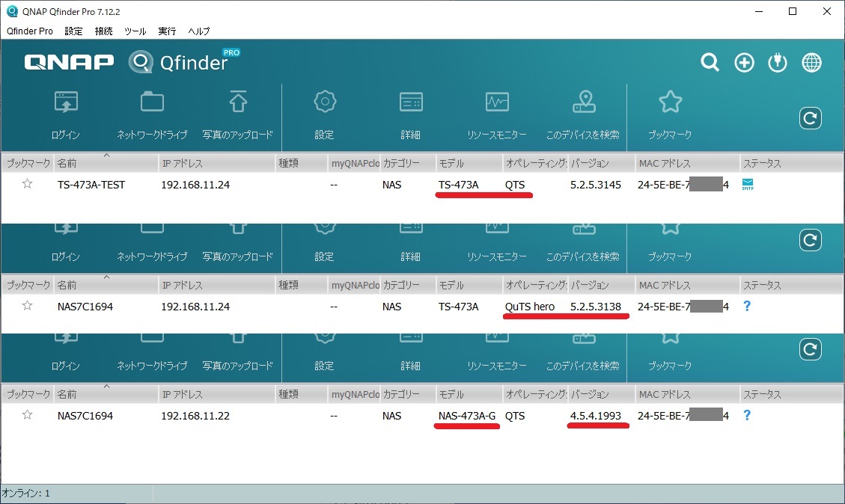Click the オンライン: 1 status bar entry
The width and height of the screenshot is (845, 504).
point(26,494)
